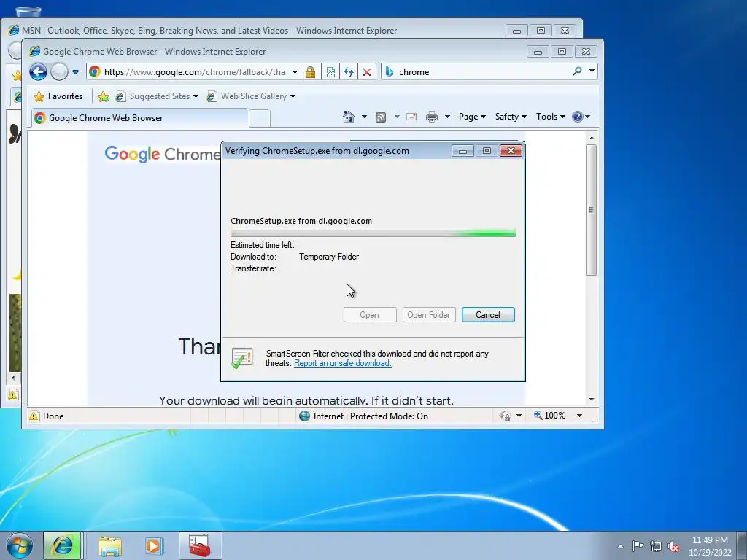Click Add to Favorites Bar star icon
This screenshot has width=747, height=560.
tap(104, 97)
